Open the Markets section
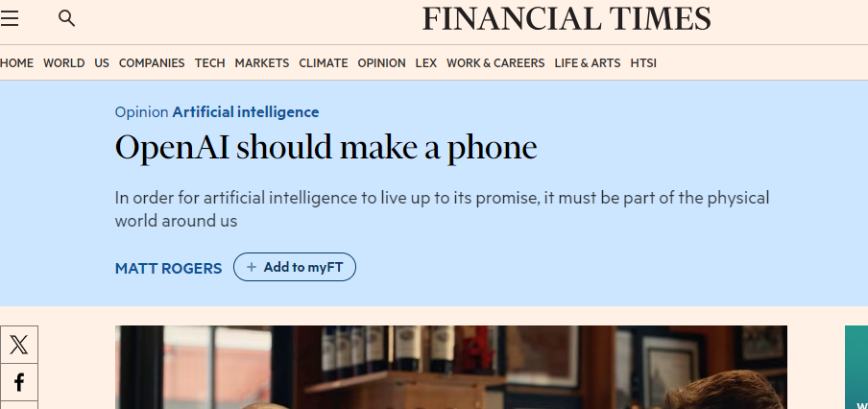868x409 pixels. tap(262, 63)
